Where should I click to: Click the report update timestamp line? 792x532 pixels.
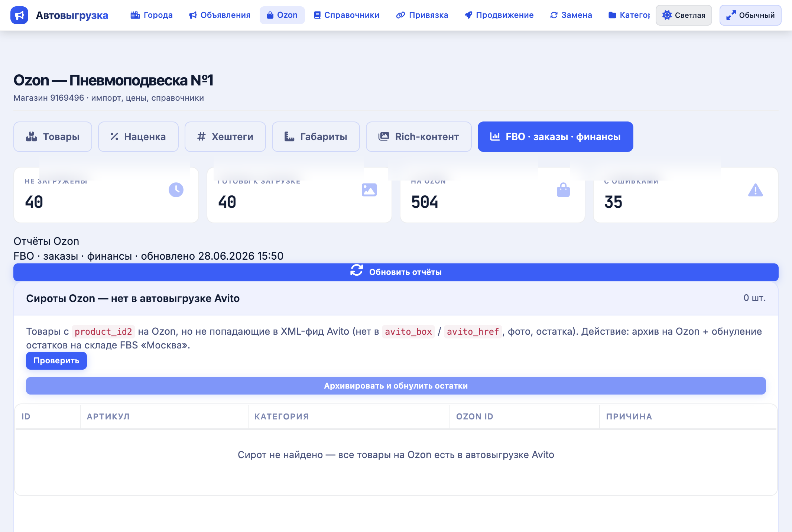click(x=148, y=256)
